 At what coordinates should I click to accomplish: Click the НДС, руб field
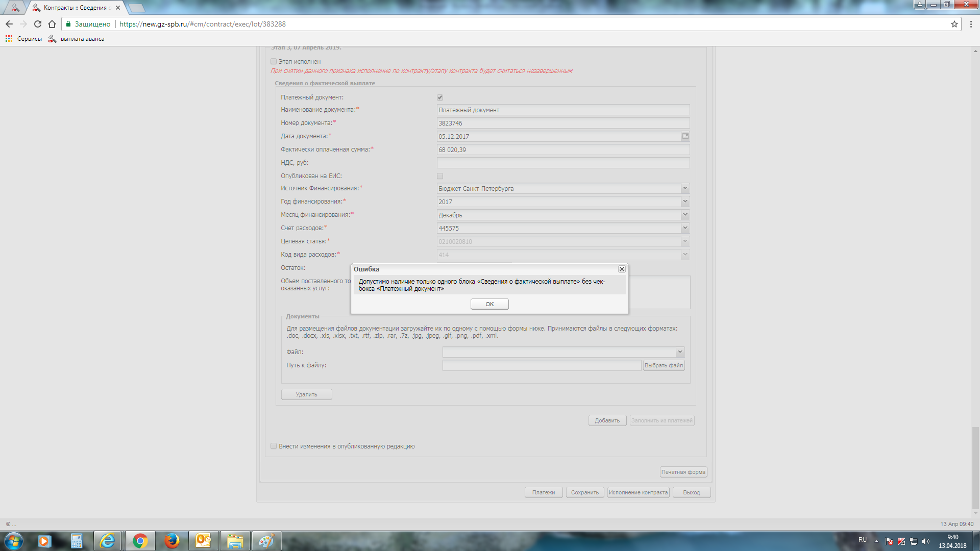click(x=563, y=163)
